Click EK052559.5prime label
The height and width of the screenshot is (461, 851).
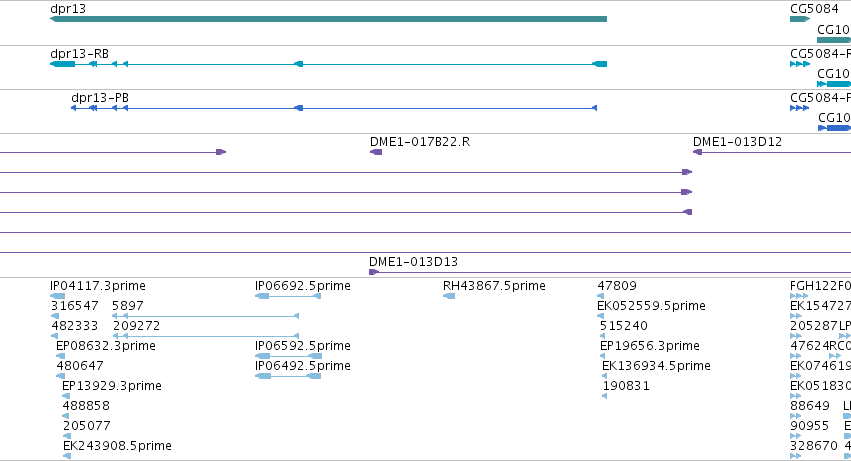tap(651, 306)
